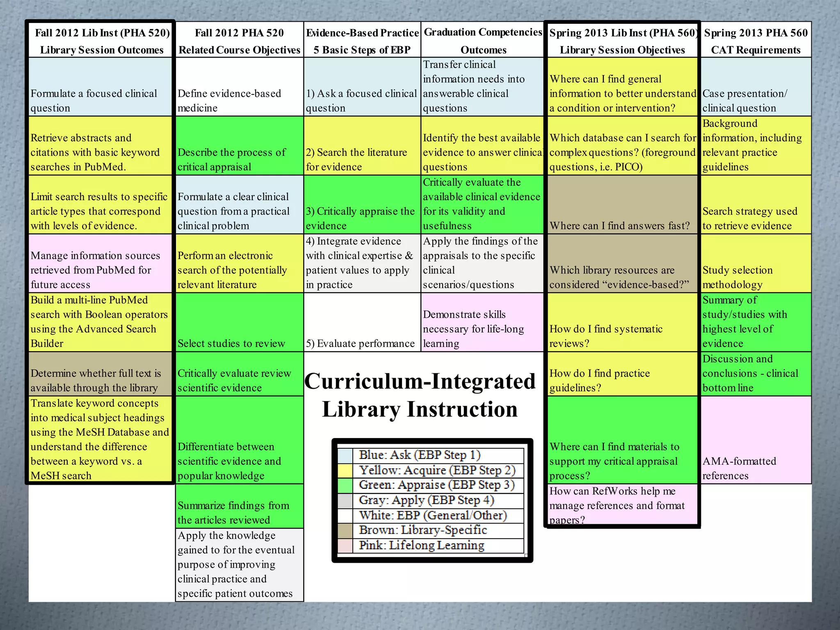Click the brown Library-Specific legend swatch
This screenshot has height=630, width=840.
click(x=345, y=531)
